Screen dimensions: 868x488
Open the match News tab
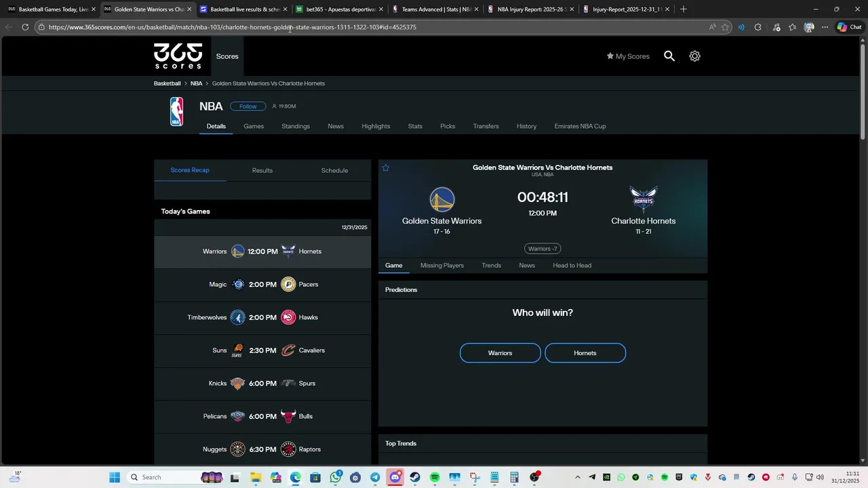pos(527,266)
